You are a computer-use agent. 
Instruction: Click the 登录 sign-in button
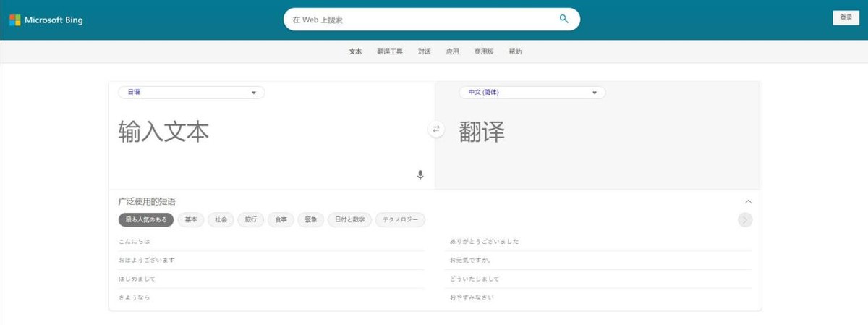coord(846,18)
